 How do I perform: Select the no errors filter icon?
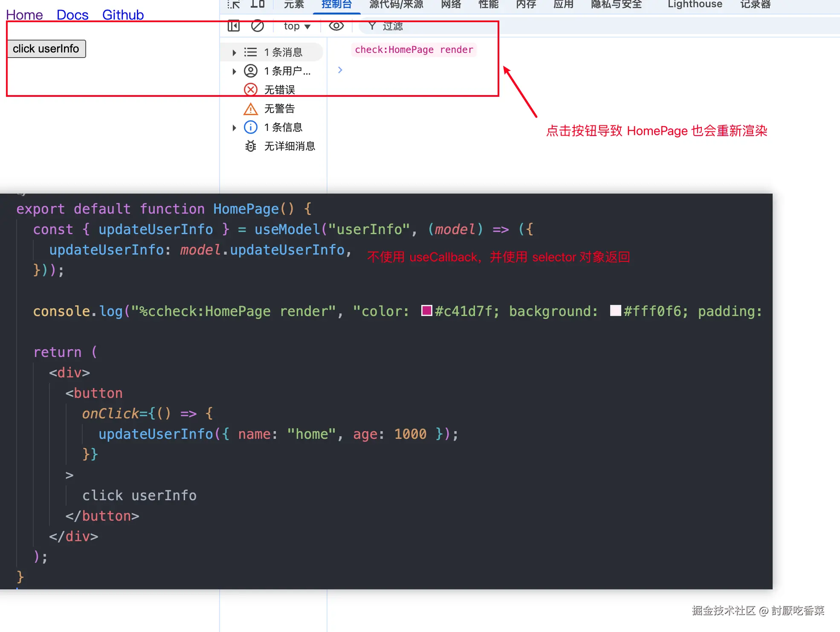(251, 90)
